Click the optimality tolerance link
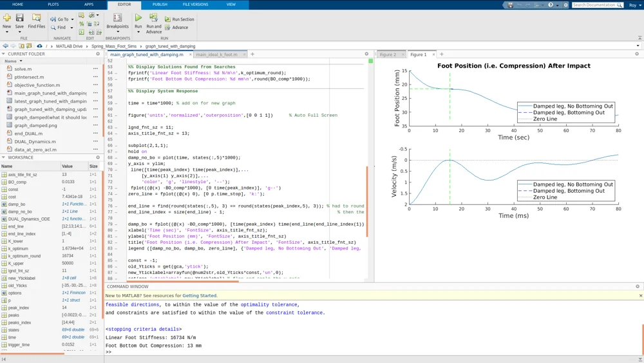644x363 pixels. 269,304
